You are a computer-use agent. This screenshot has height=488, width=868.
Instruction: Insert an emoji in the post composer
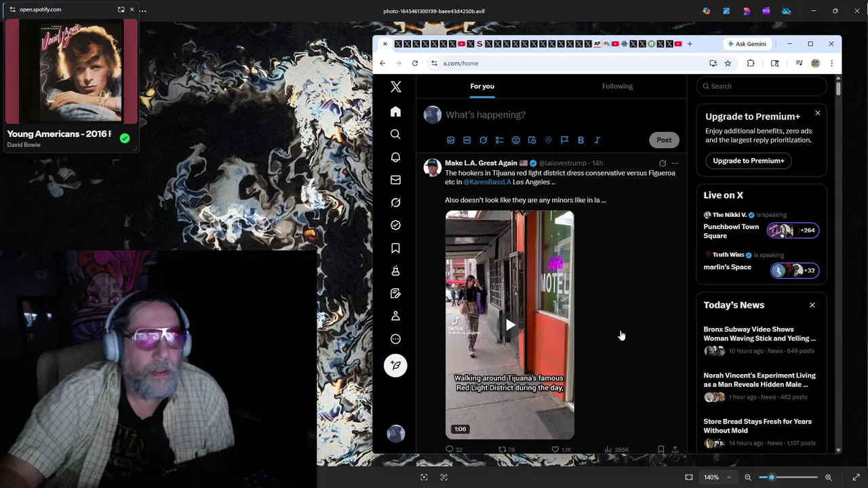click(515, 140)
